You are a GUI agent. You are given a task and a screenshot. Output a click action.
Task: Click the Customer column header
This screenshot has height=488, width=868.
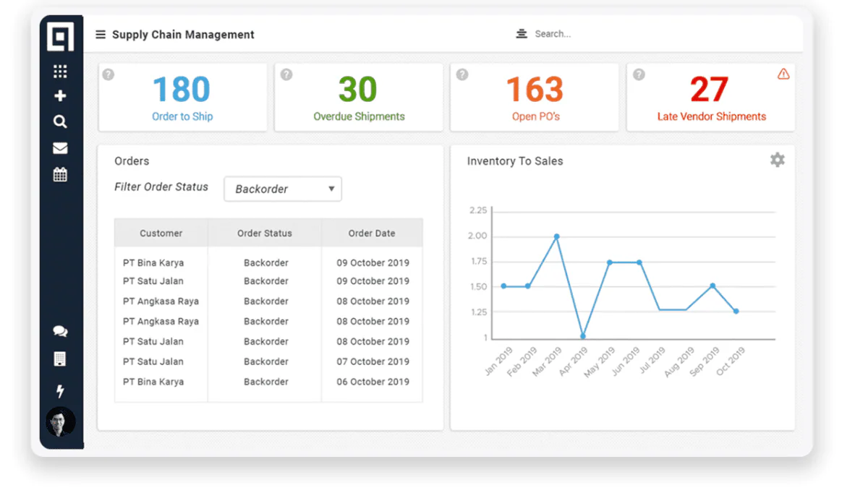point(161,233)
